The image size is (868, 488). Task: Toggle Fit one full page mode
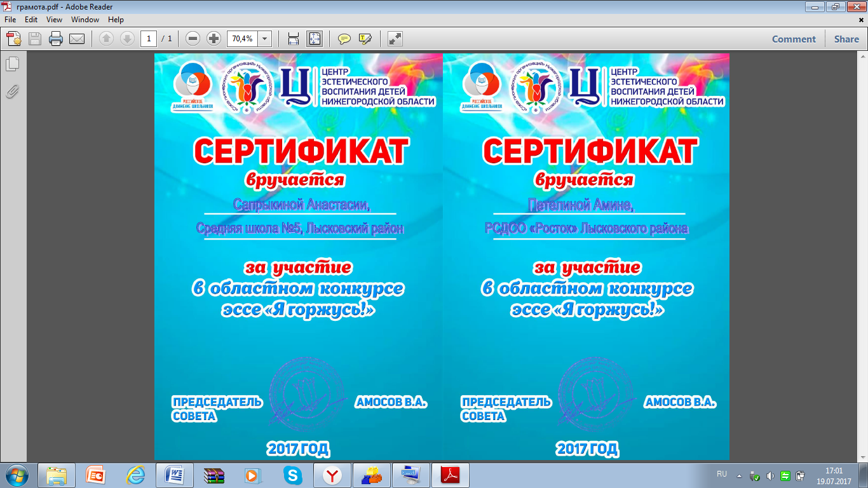pos(315,39)
